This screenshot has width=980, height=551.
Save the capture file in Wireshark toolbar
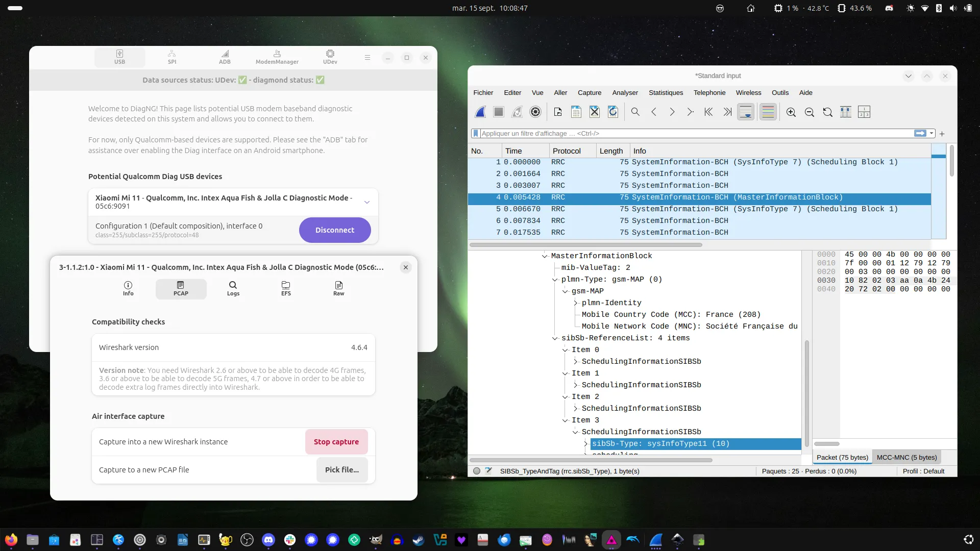pyautogui.click(x=576, y=112)
